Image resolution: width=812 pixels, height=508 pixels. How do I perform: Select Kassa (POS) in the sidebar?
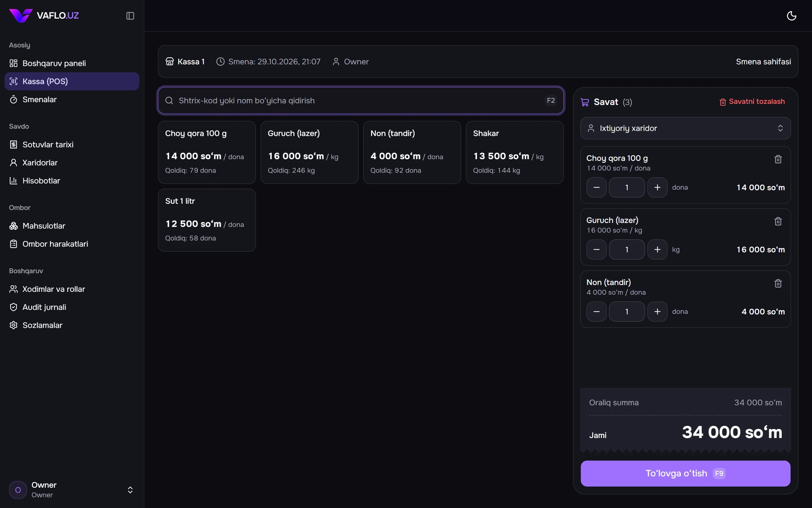[x=71, y=81]
